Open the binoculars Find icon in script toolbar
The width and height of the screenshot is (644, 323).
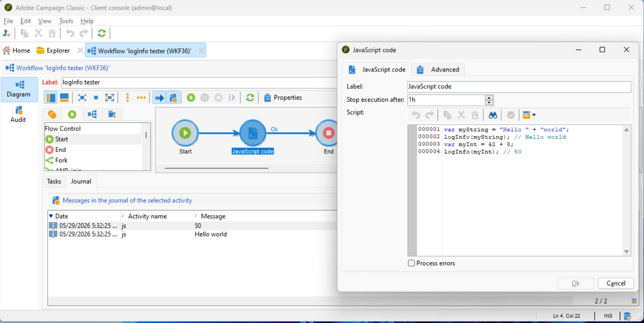[x=493, y=115]
